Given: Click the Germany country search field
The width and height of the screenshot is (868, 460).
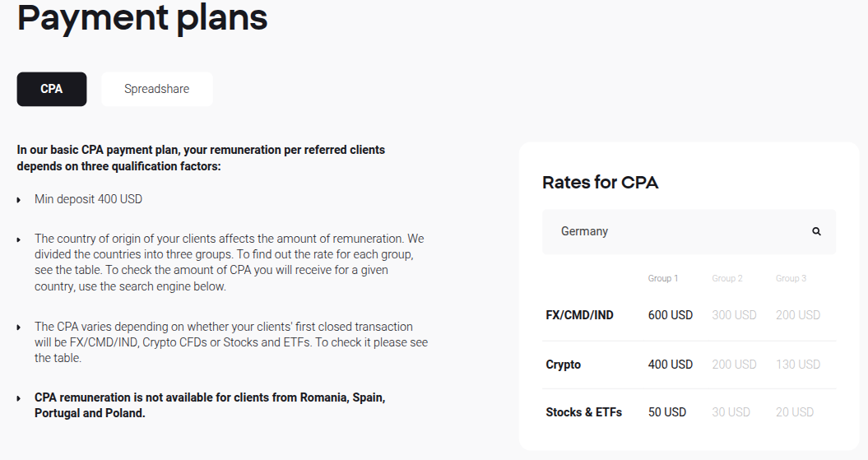Looking at the screenshot, I should (x=675, y=231).
